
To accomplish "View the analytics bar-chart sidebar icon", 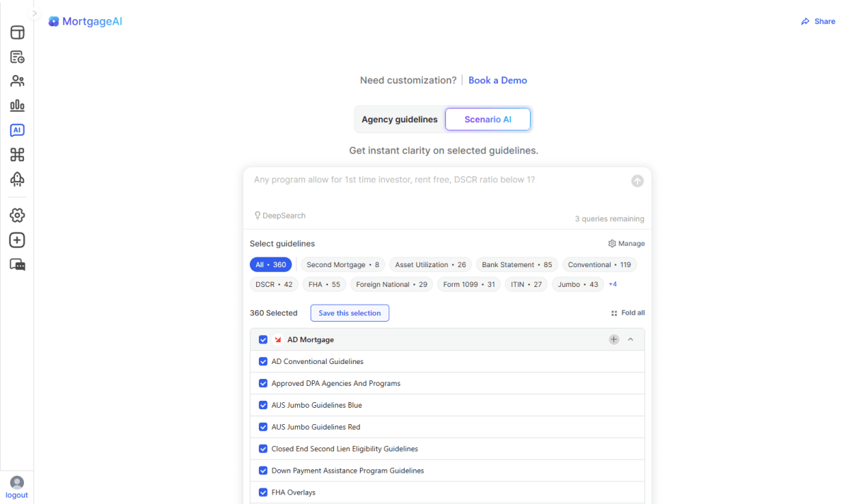I will pyautogui.click(x=17, y=105).
